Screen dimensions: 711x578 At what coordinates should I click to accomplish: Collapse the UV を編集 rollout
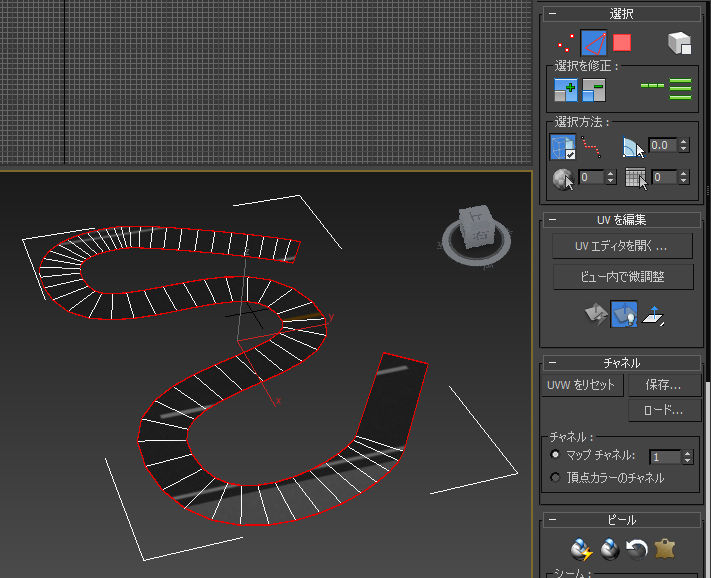552,220
